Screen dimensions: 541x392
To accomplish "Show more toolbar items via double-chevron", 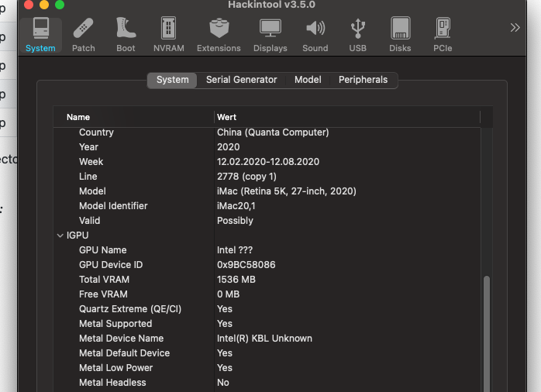I will click(x=515, y=27).
